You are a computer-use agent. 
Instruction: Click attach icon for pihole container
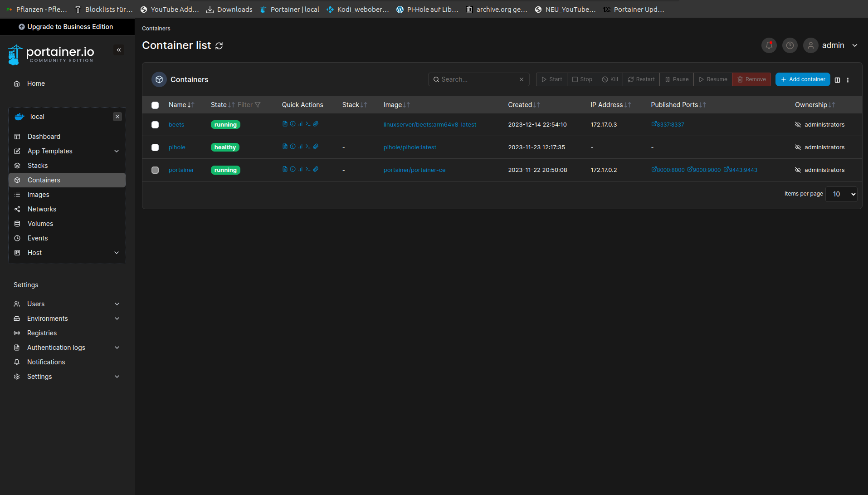pyautogui.click(x=316, y=147)
